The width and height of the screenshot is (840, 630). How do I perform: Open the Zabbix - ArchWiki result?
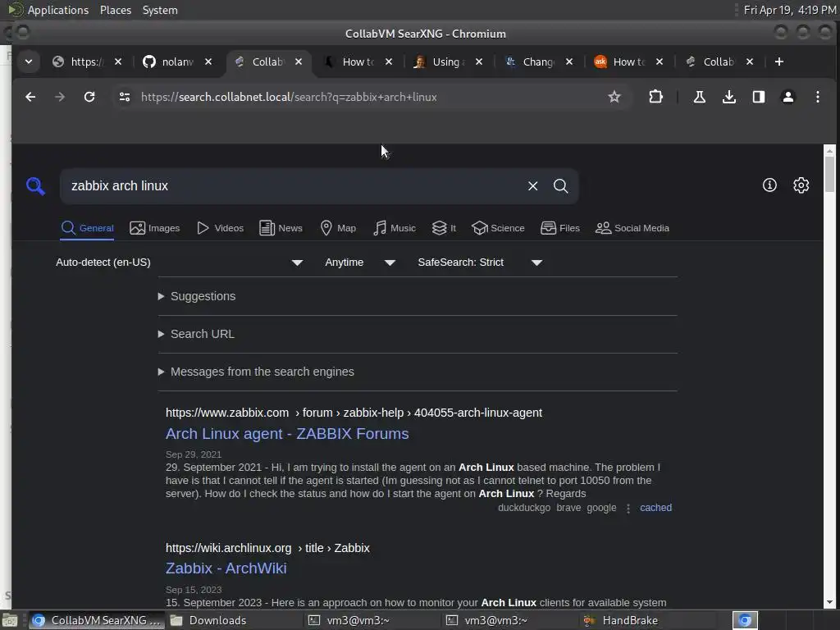(226, 568)
